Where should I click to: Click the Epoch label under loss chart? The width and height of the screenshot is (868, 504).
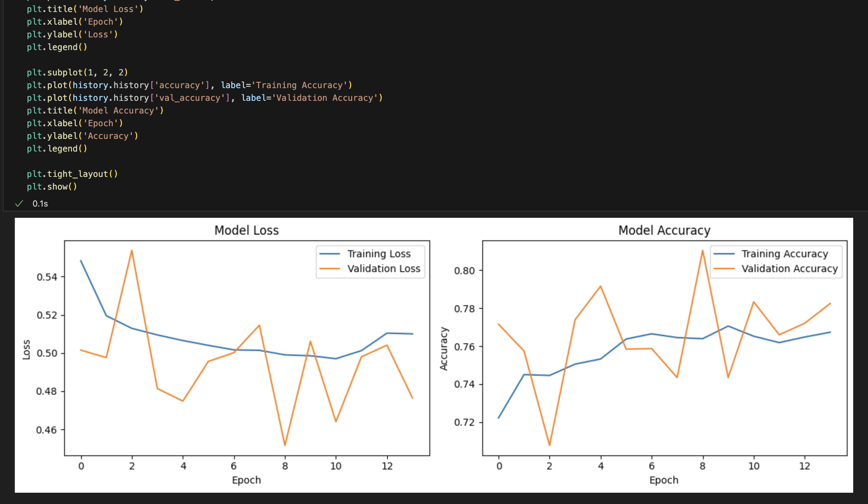click(246, 480)
